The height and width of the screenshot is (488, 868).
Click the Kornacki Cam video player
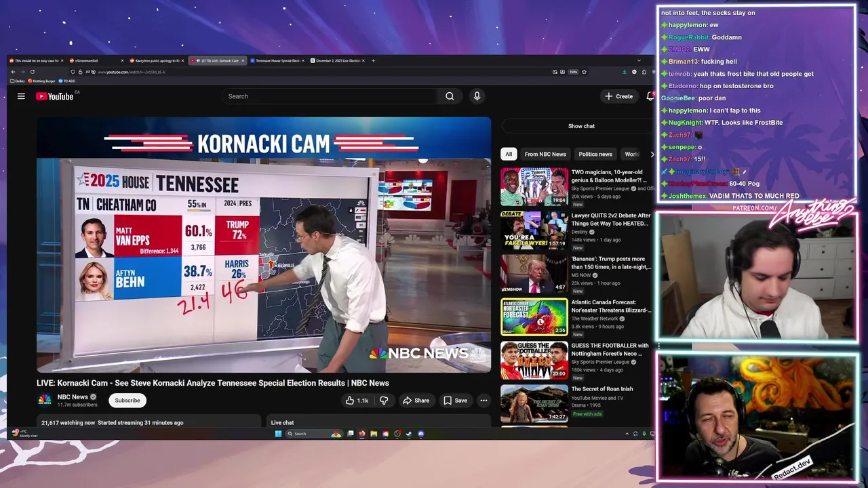point(264,245)
